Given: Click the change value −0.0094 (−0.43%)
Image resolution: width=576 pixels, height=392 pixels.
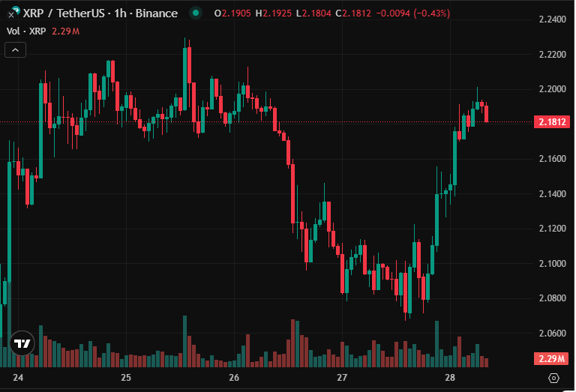Looking at the screenshot, I should coord(413,13).
